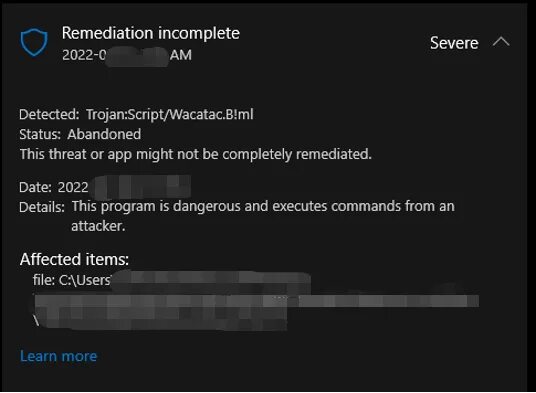The width and height of the screenshot is (536, 393).
Task: Click the Details description text
Action: coord(263,216)
